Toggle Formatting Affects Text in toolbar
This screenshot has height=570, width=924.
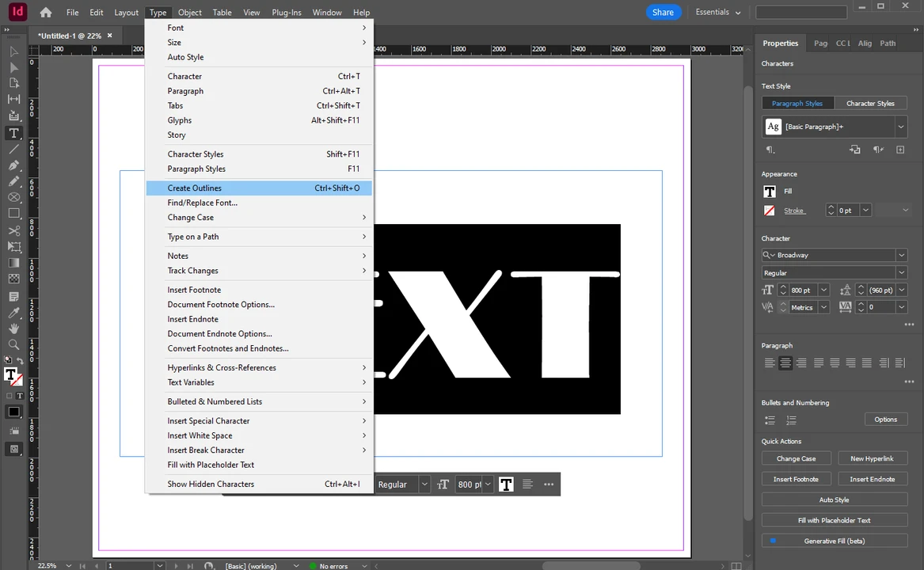pos(20,396)
